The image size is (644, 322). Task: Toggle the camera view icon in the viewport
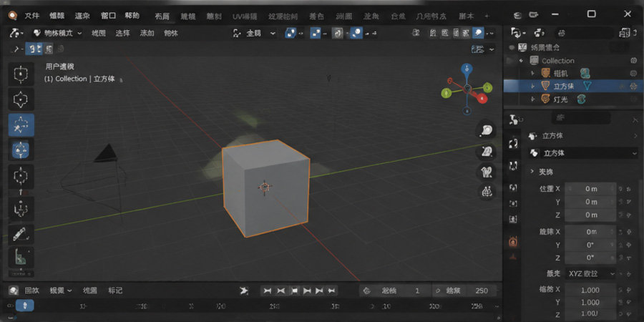tap(487, 172)
